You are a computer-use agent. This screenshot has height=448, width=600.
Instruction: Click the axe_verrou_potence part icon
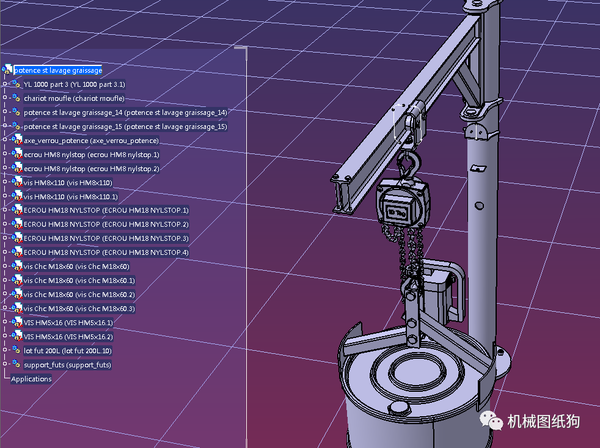click(x=17, y=140)
